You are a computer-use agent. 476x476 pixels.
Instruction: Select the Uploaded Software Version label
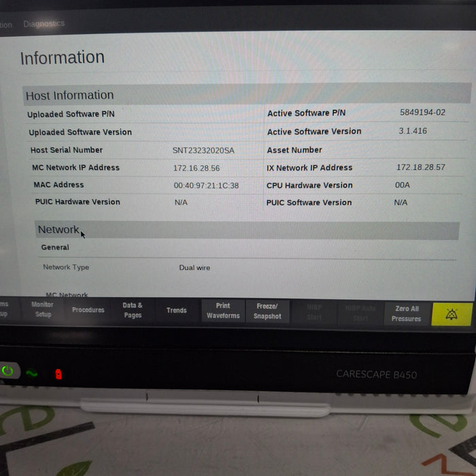tap(80, 132)
